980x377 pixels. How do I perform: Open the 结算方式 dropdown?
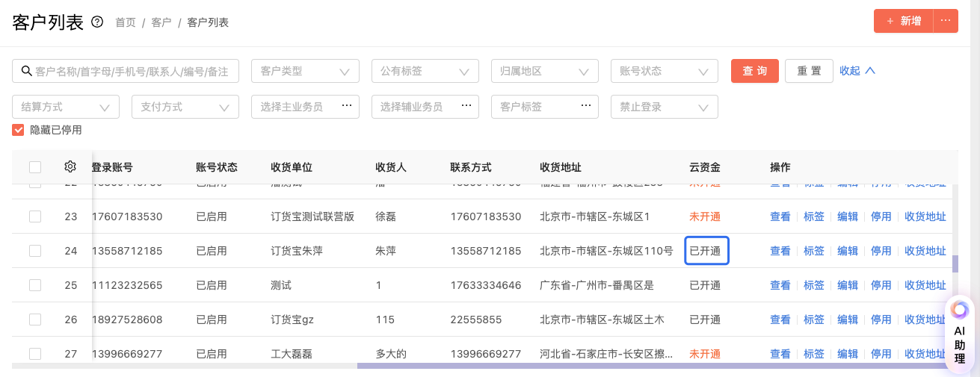pyautogui.click(x=66, y=107)
